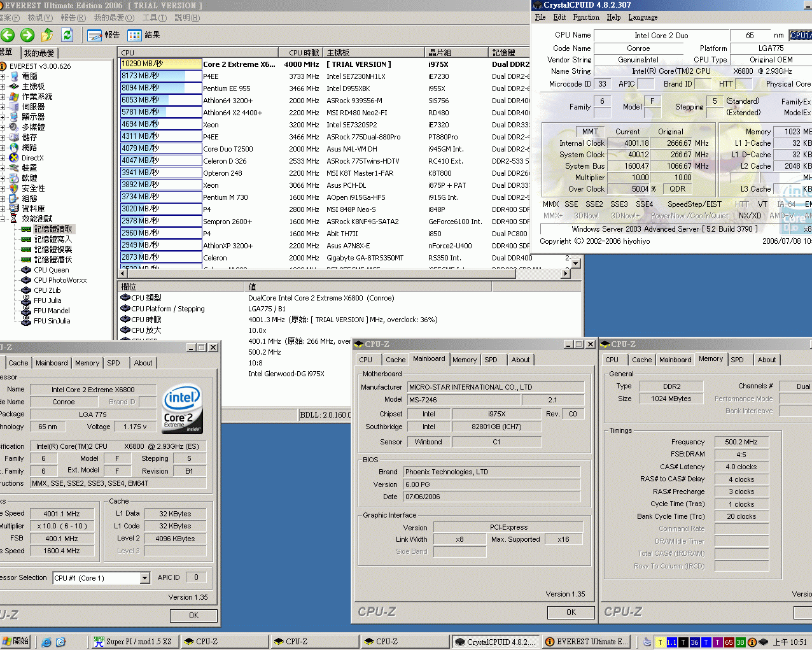Switch to CrystalCPUID from the taskbar
The image size is (812, 650).
496,642
